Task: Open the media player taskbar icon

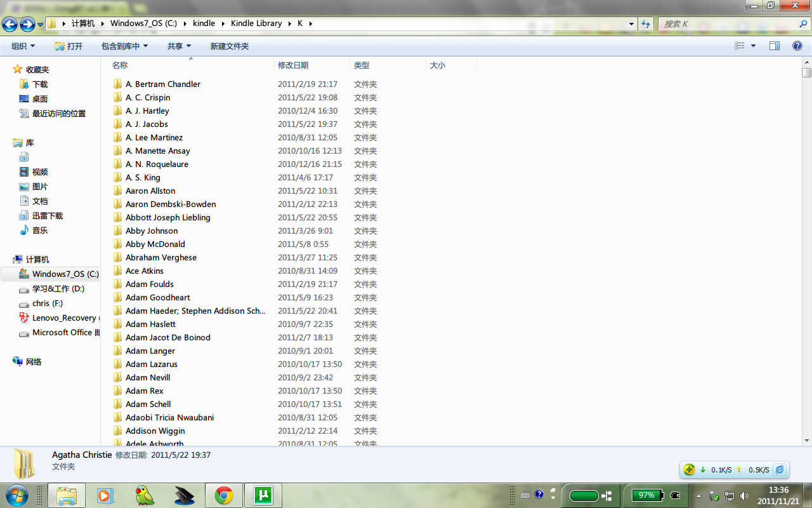Action: pos(105,495)
